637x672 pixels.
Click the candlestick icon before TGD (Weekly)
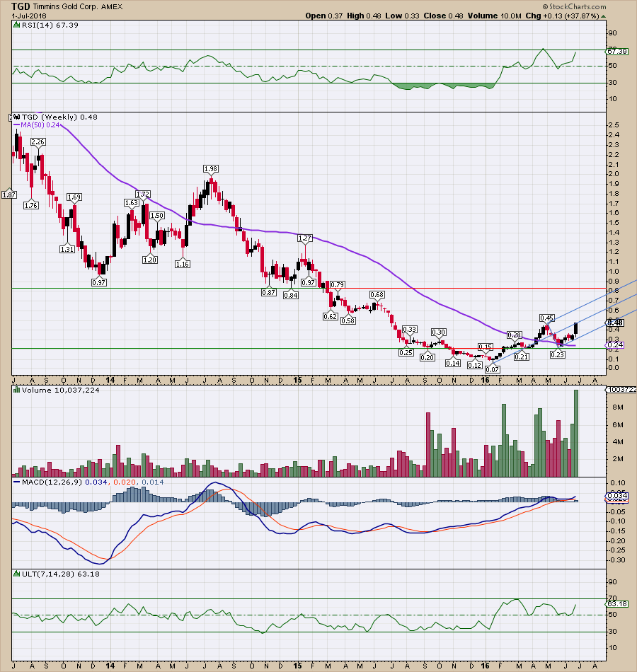[17, 117]
